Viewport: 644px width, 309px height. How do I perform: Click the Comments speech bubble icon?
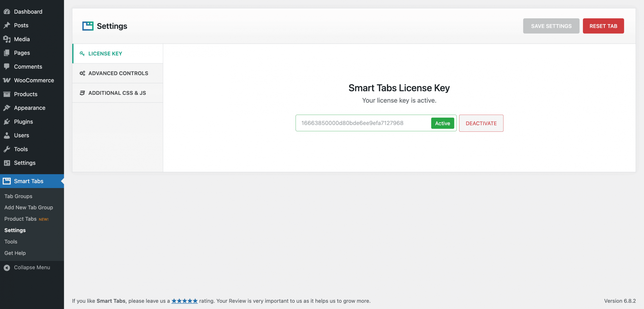click(7, 67)
